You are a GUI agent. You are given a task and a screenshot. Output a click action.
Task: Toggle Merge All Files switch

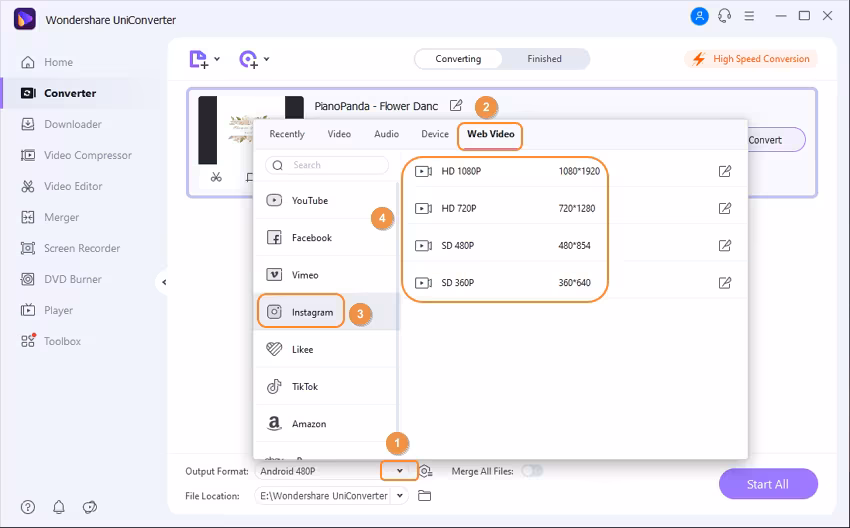click(532, 471)
